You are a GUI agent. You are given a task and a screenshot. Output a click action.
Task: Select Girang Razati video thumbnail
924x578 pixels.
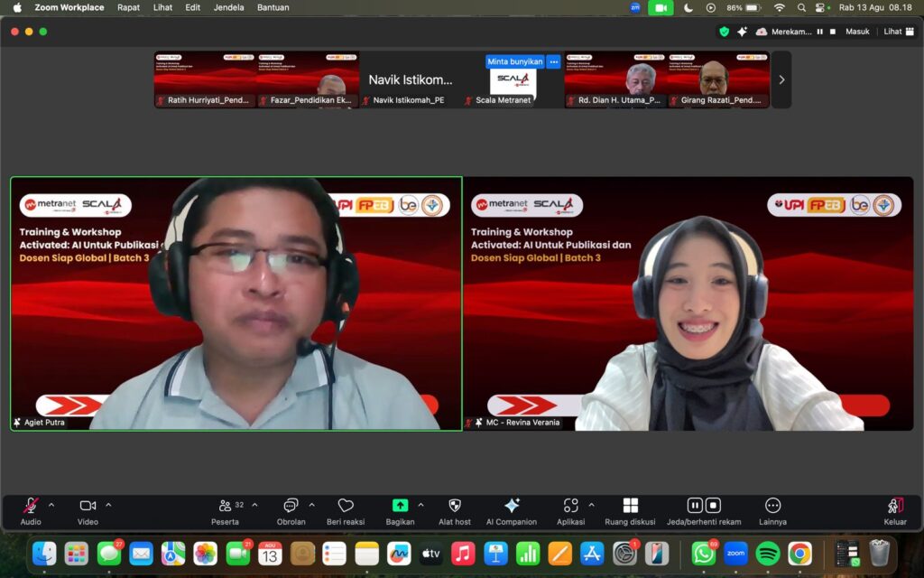(x=718, y=79)
